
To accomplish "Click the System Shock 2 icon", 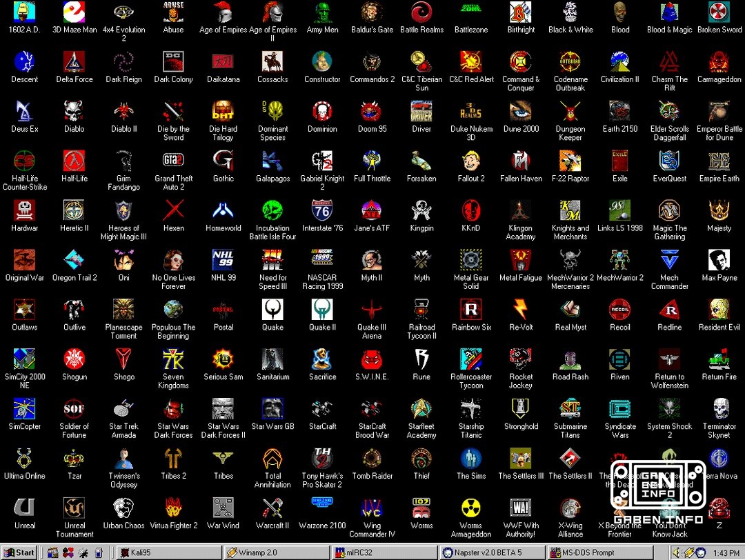I will (x=669, y=408).
